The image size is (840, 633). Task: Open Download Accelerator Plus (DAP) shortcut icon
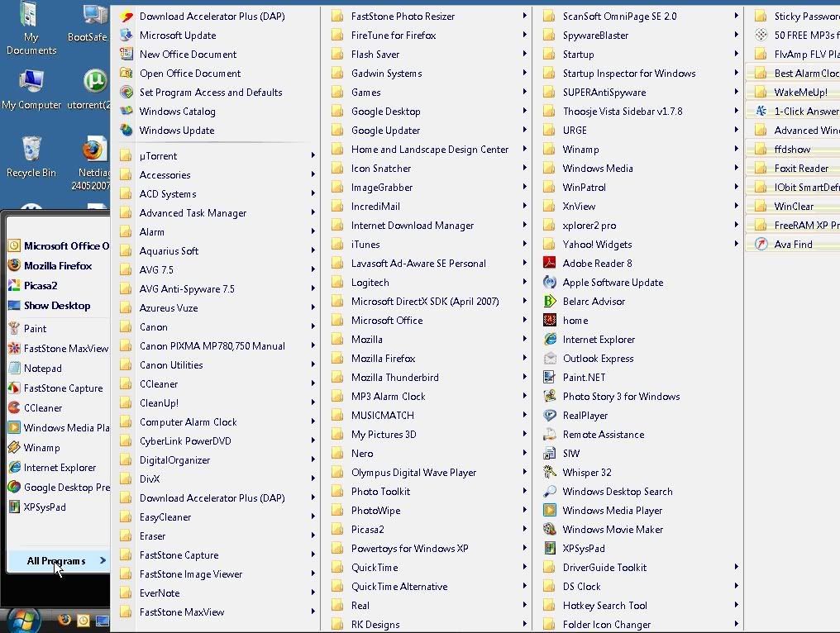(126, 17)
